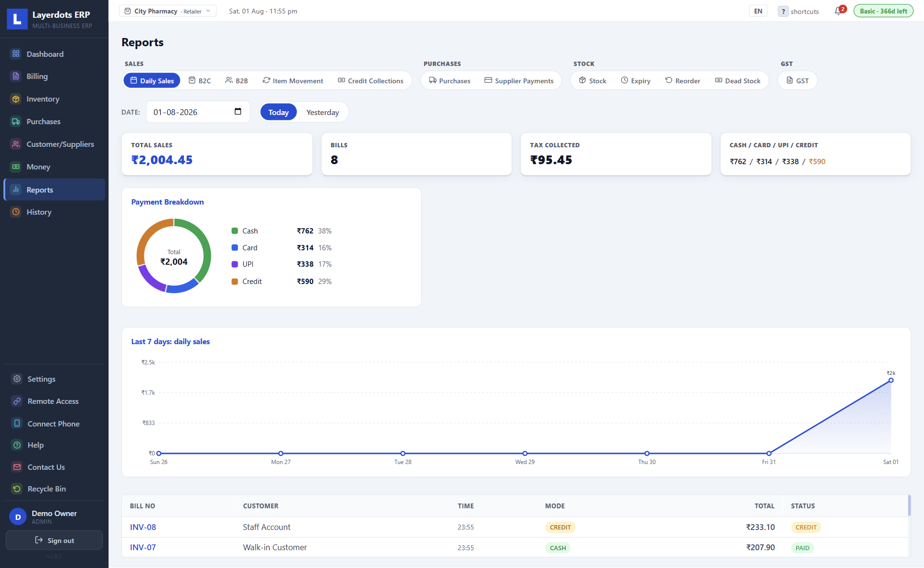The height and width of the screenshot is (568, 924).
Task: Click the Walk-in Customer cell
Action: (x=275, y=547)
